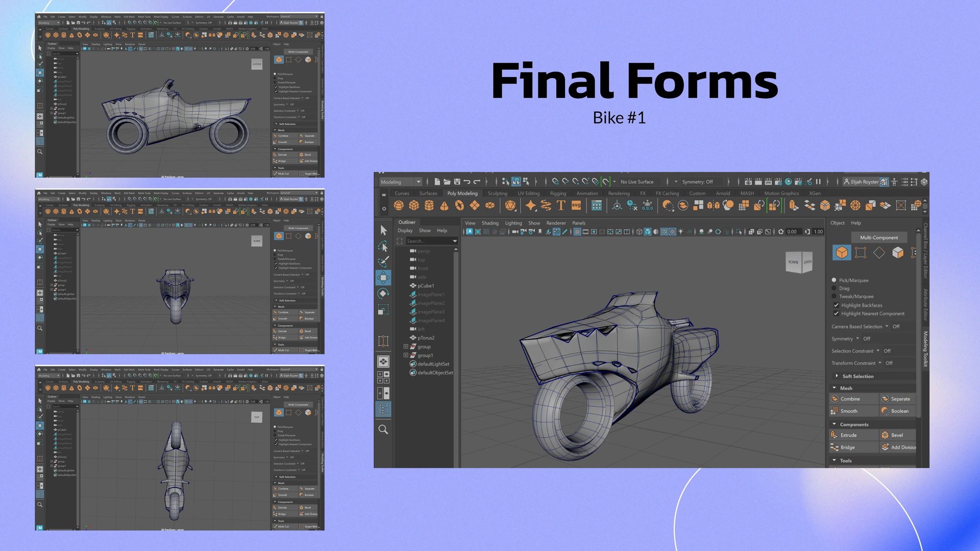Screen dimensions: 980x551
Task: Click the polygon disc shelf icon
Action: pyautogui.click(x=490, y=205)
